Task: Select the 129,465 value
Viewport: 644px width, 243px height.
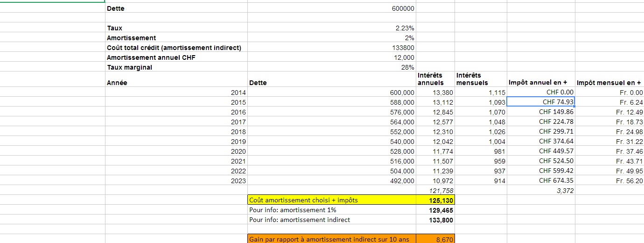Action: pos(435,210)
